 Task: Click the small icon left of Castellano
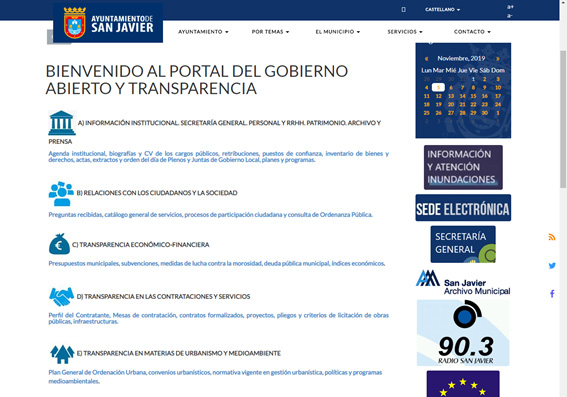(x=404, y=9)
